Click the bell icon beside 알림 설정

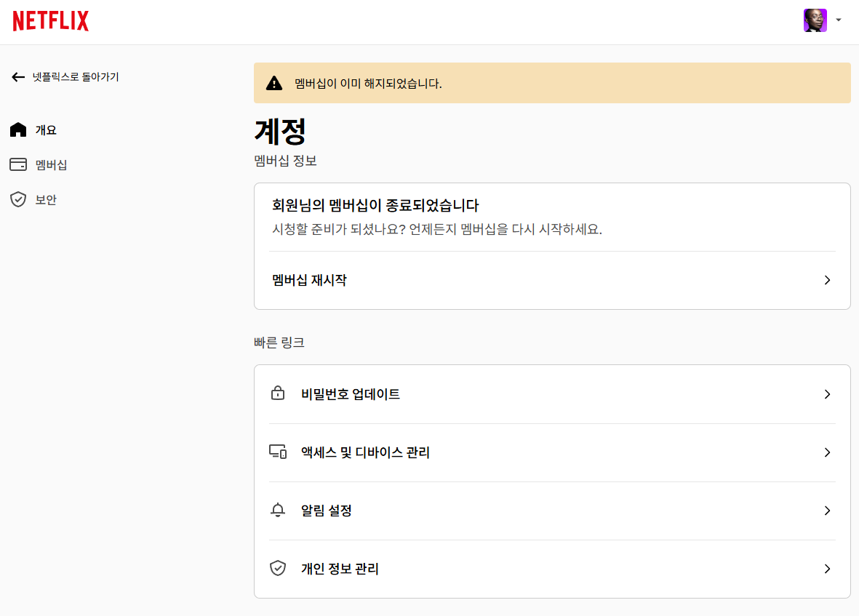coord(278,510)
